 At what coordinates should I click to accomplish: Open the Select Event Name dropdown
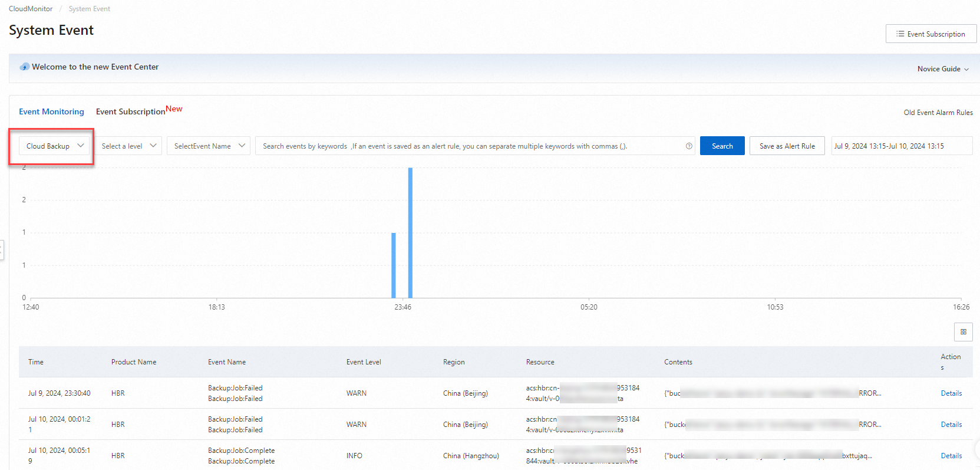(x=209, y=146)
